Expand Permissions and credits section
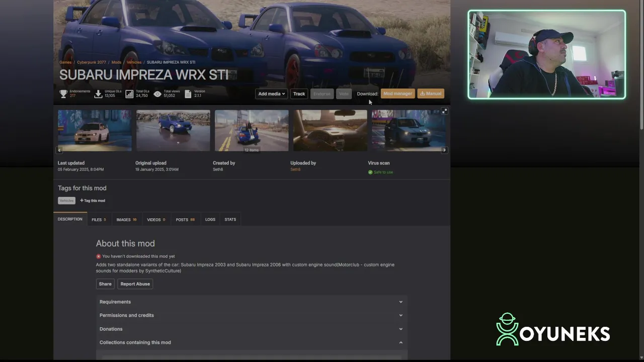644x362 pixels. [252, 315]
